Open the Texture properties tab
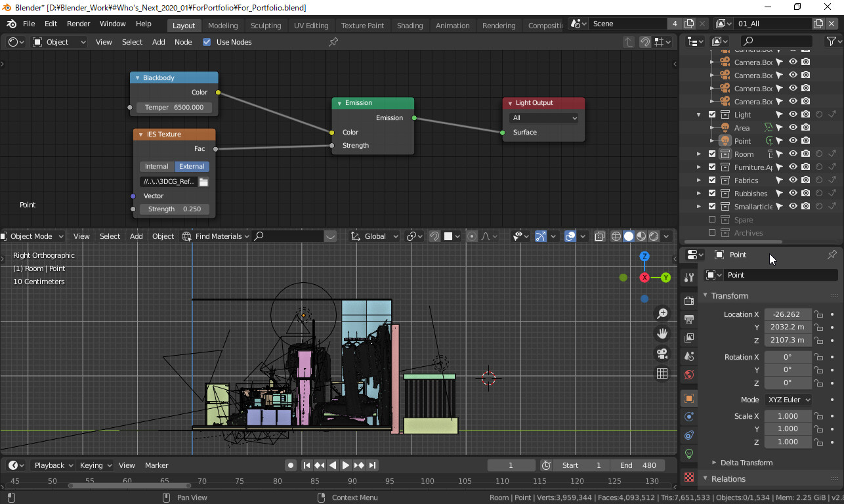Image resolution: width=844 pixels, height=504 pixels. [x=688, y=477]
